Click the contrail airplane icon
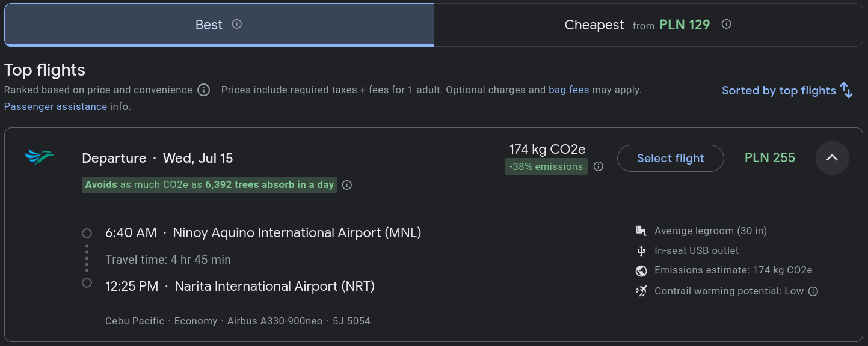 click(x=641, y=291)
